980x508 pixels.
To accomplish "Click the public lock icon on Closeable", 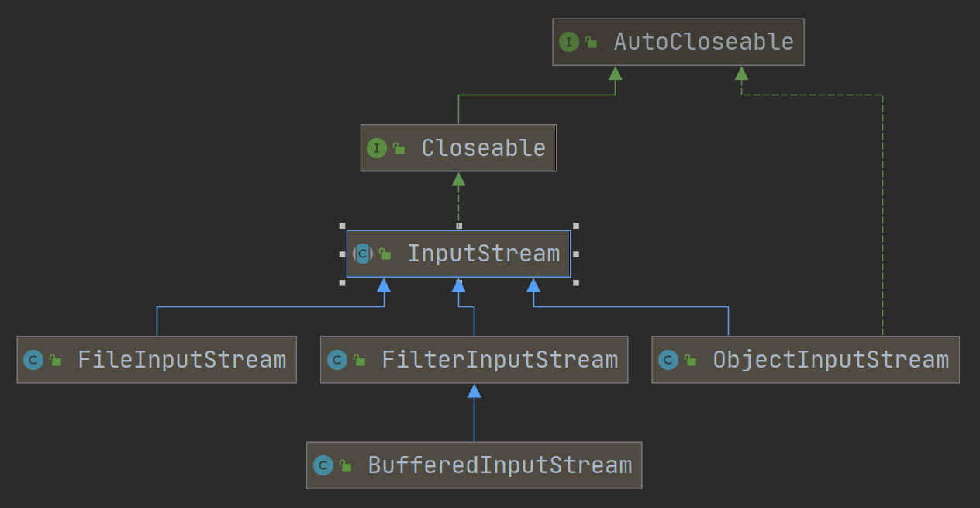I will click(x=399, y=148).
